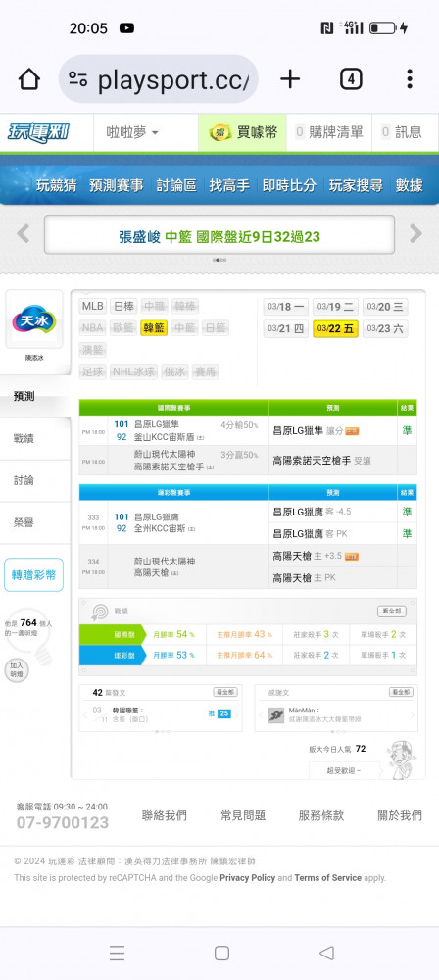
Task: Open 即時比分 in navigation bar
Action: (289, 185)
